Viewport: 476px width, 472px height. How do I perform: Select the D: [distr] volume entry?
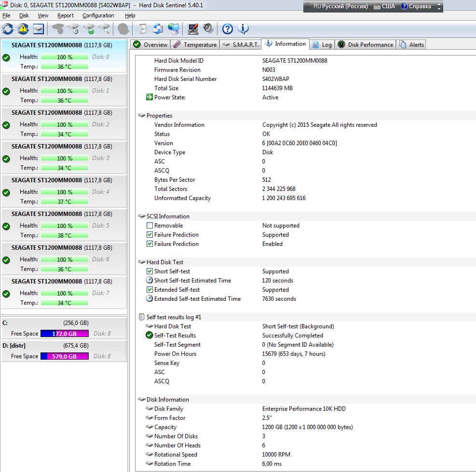point(64,351)
